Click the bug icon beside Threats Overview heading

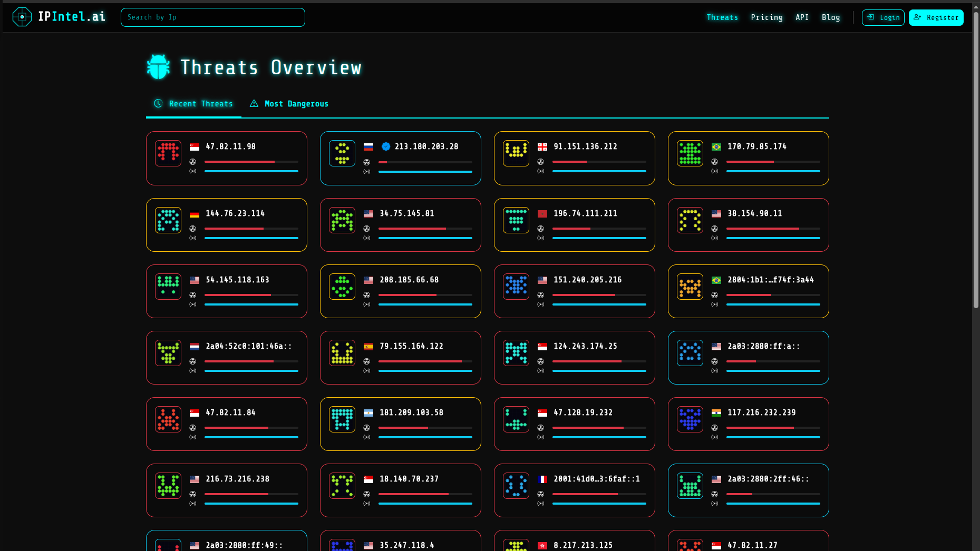[x=159, y=66]
